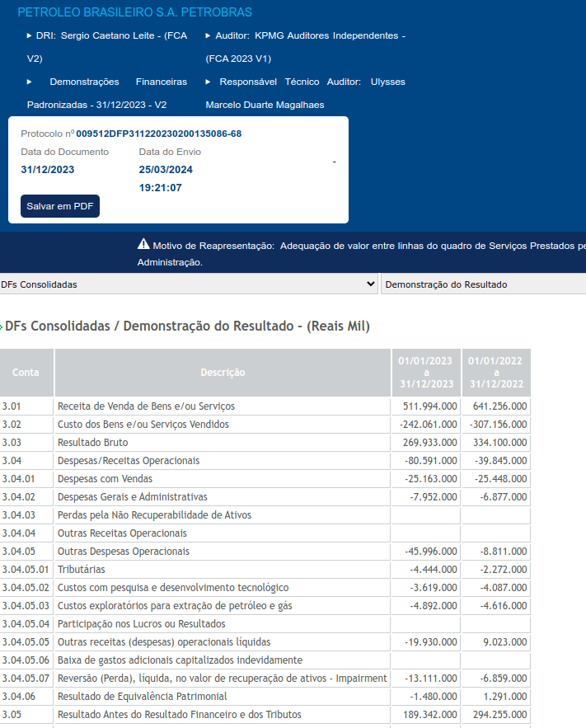586x728 pixels.
Task: Select the Resultado Bruto row
Action: pyautogui.click(x=265, y=443)
